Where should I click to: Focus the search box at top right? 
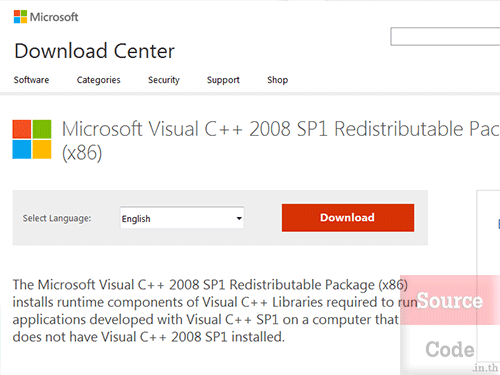(445, 37)
